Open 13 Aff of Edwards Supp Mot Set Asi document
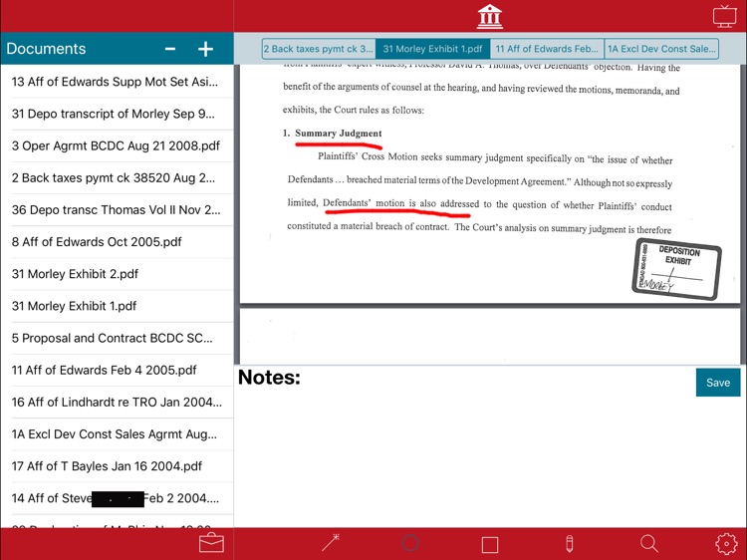 tap(117, 82)
